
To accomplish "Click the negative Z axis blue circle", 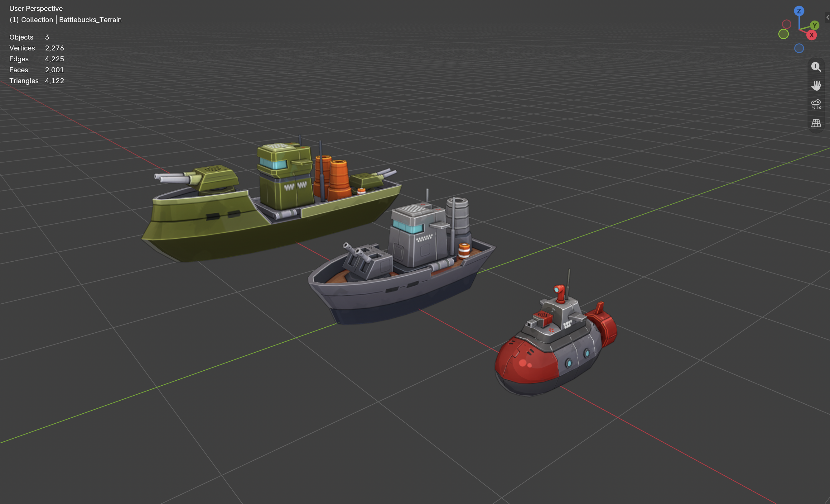I will pos(799,49).
